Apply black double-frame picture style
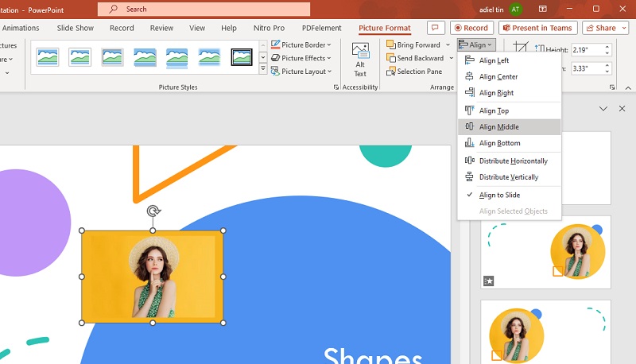The width and height of the screenshot is (636, 364). [242, 56]
